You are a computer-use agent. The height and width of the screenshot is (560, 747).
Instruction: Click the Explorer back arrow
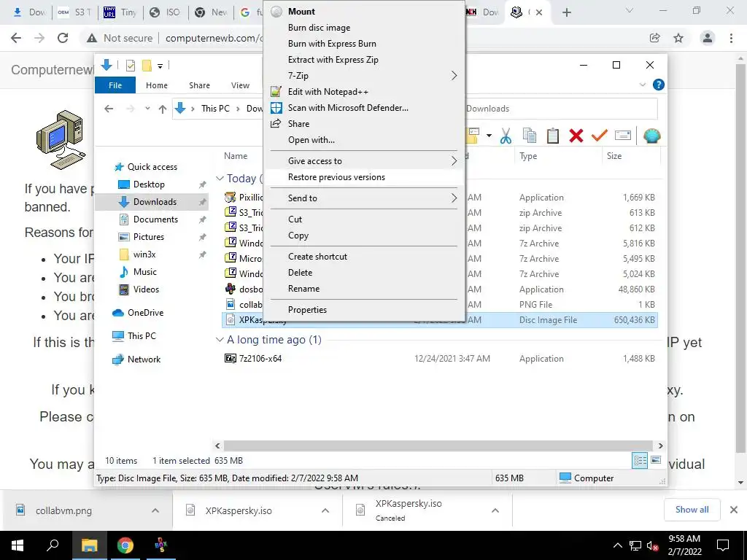pyautogui.click(x=109, y=109)
